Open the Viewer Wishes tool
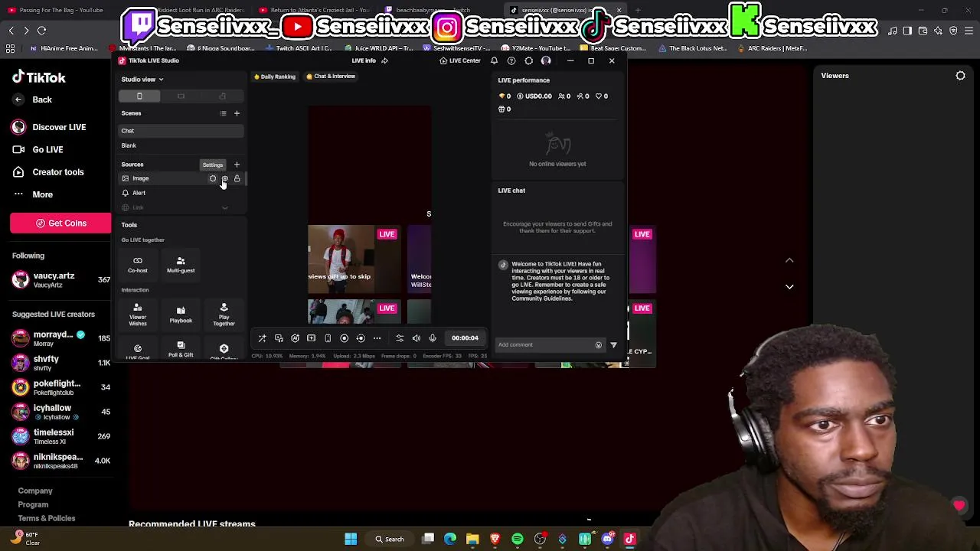This screenshot has height=551, width=980. 138,315
